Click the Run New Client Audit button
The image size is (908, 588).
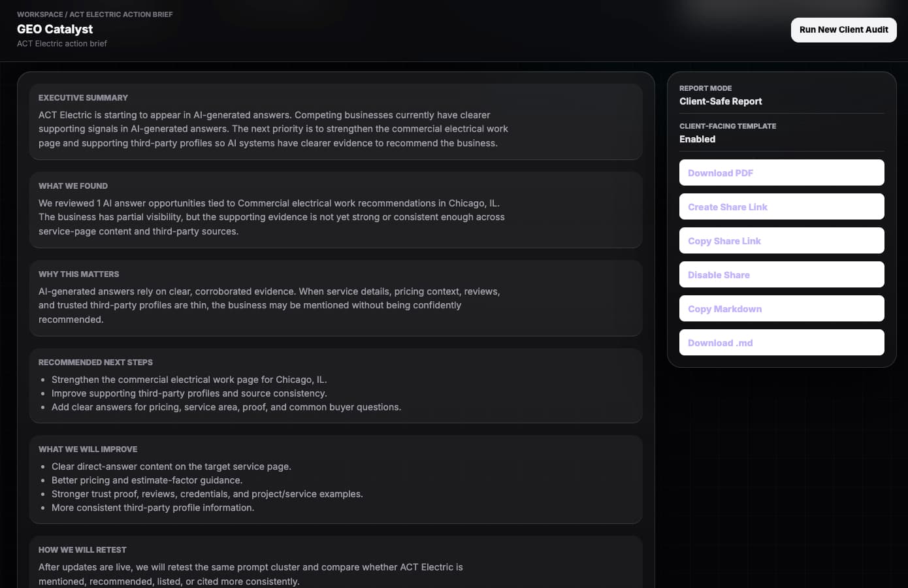(x=843, y=30)
